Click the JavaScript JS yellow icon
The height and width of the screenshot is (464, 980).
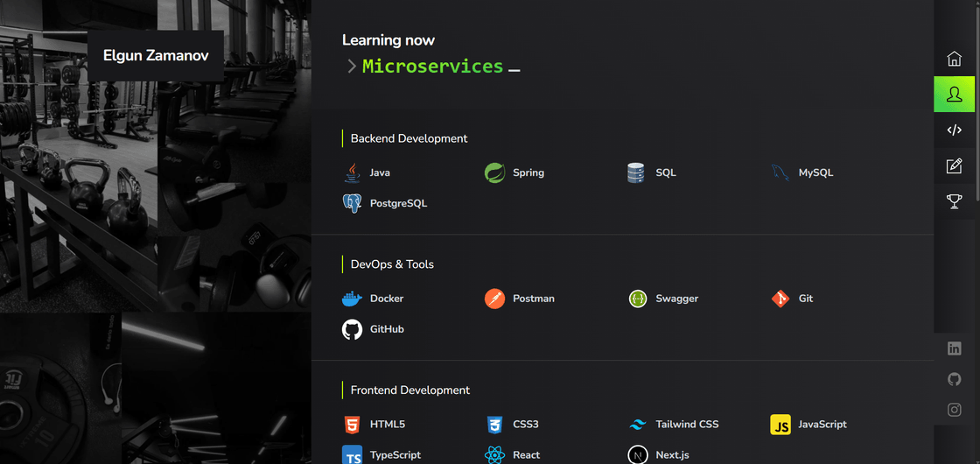[x=780, y=425]
